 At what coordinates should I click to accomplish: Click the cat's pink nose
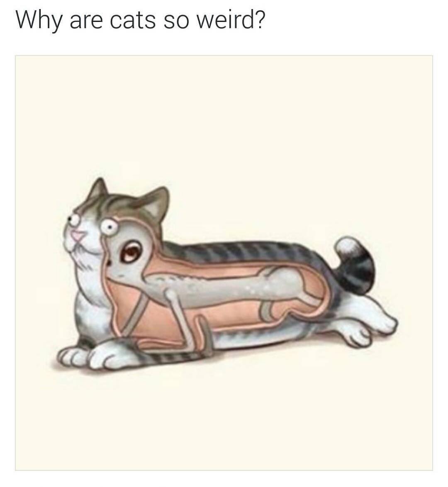coord(77,236)
